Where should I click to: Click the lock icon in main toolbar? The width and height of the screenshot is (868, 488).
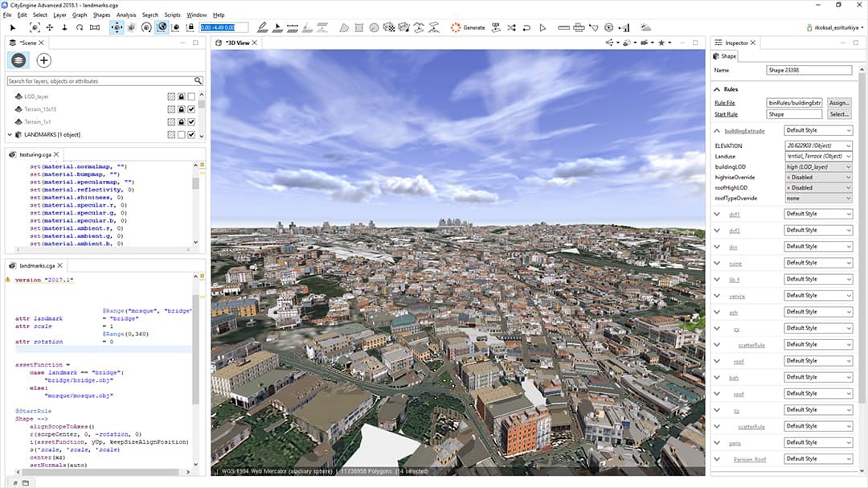pyautogui.click(x=190, y=27)
